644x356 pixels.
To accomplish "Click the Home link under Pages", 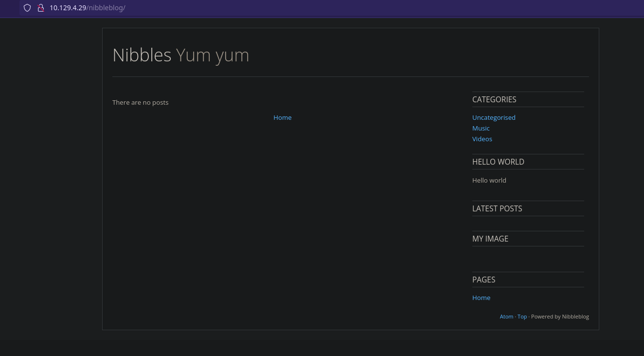I will tap(481, 298).
